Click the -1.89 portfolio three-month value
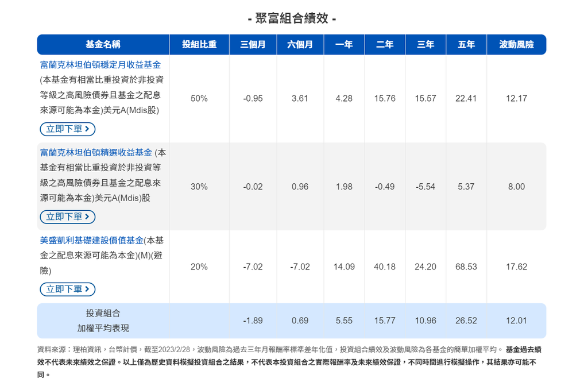Viewport: 588px width, 386px height. [253, 321]
